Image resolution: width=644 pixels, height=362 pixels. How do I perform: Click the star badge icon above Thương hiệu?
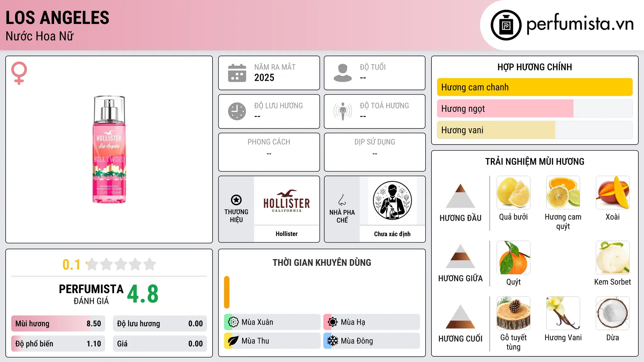coord(236,200)
